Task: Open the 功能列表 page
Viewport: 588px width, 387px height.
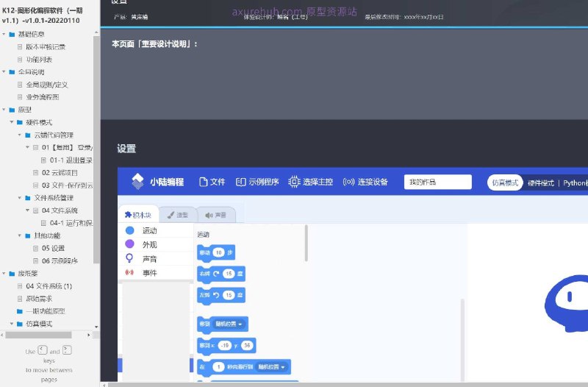Action: [39, 60]
